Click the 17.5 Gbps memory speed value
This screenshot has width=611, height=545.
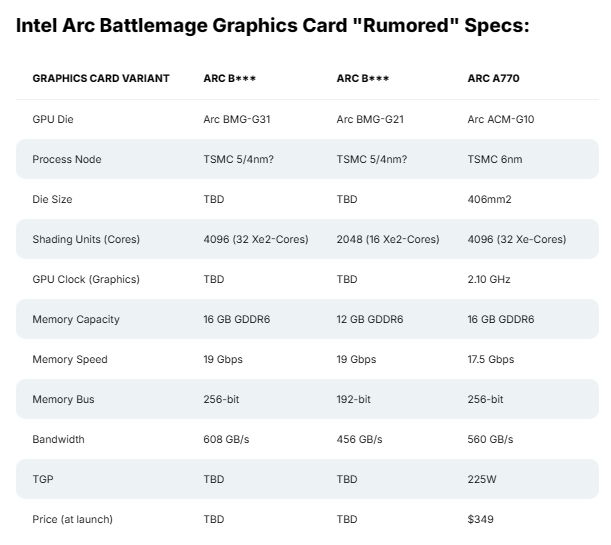pos(491,360)
